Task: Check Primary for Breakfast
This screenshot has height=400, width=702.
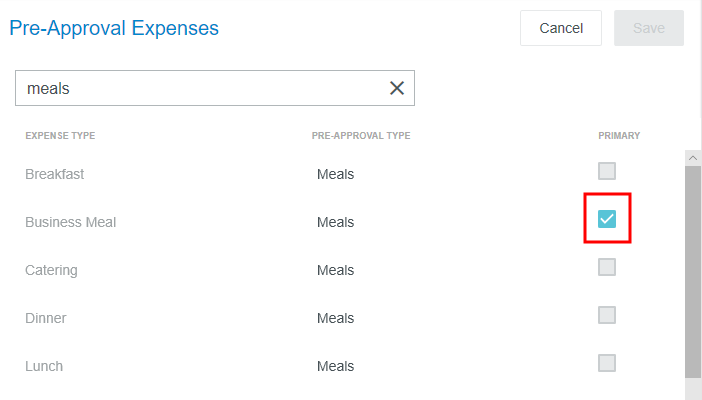Action: [607, 171]
